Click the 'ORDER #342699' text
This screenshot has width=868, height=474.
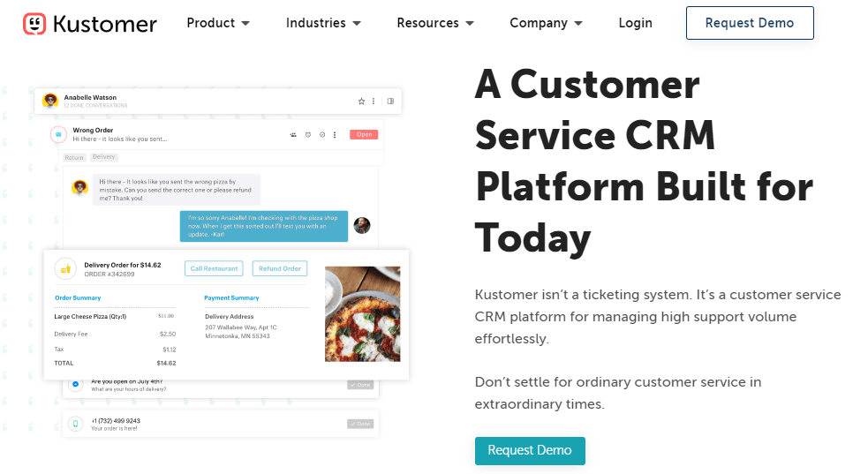click(x=109, y=275)
